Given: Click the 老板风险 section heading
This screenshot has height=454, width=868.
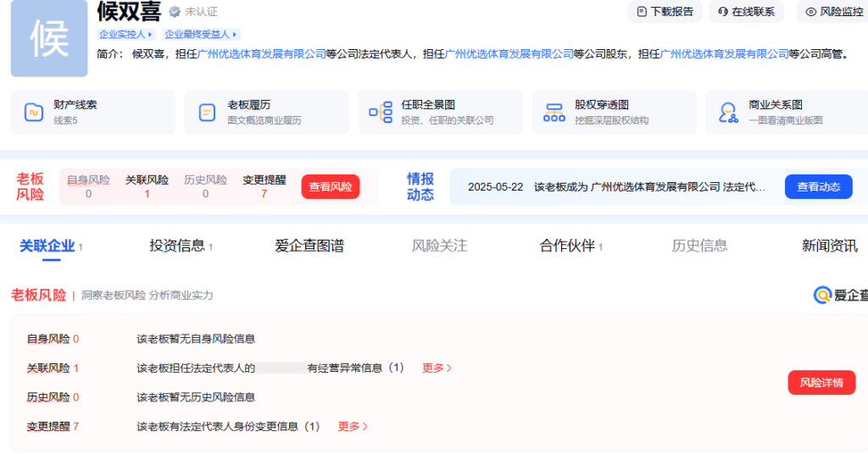Looking at the screenshot, I should tap(39, 296).
